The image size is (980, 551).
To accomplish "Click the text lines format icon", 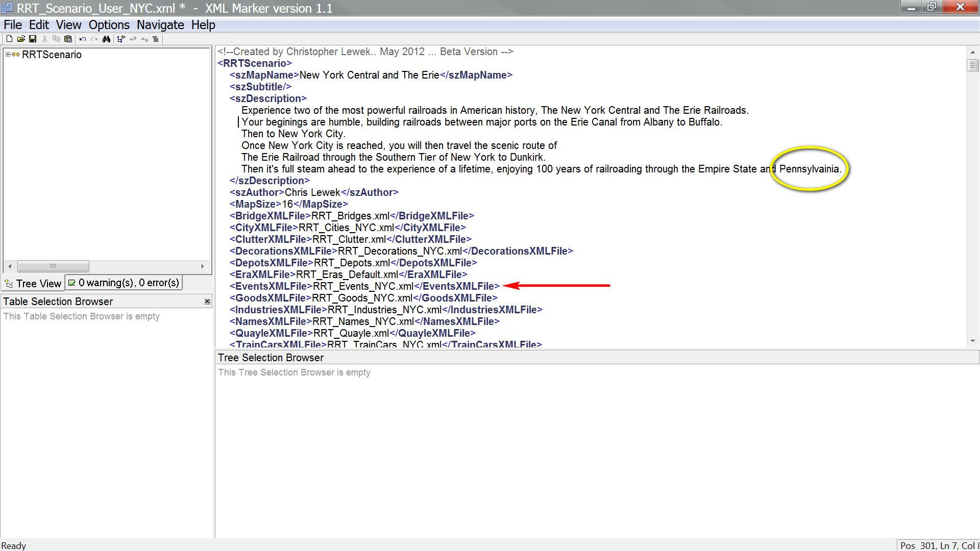I will 156,39.
